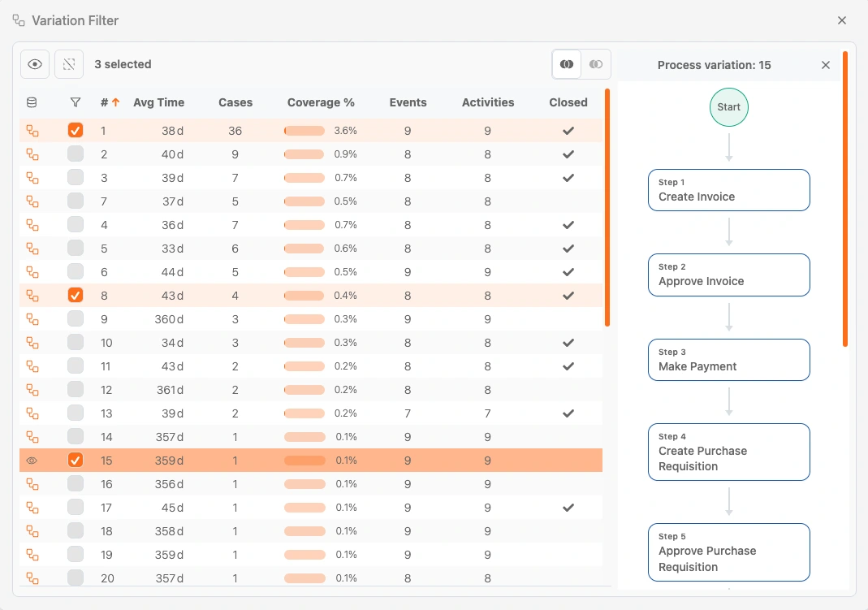Close the Process variation 15 panel
This screenshot has height=610, width=868.
(x=826, y=65)
